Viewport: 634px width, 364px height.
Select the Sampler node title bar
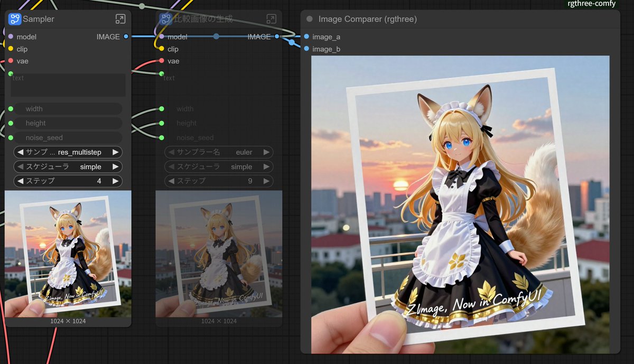tap(68, 19)
